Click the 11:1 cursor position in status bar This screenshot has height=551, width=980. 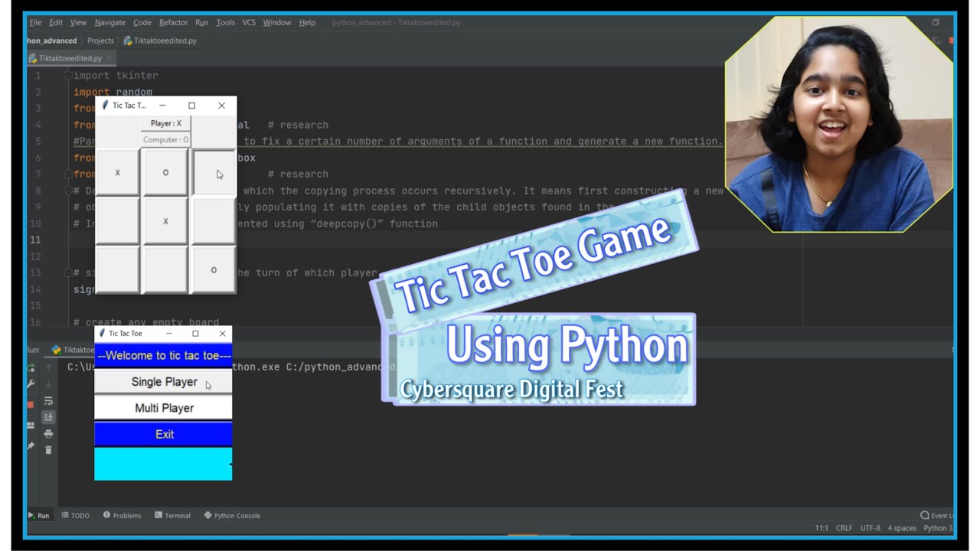[x=822, y=528]
